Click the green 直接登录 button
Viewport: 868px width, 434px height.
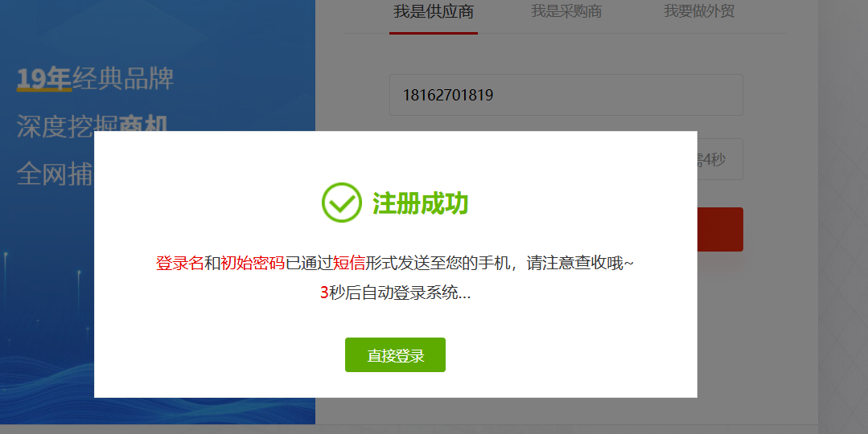395,355
